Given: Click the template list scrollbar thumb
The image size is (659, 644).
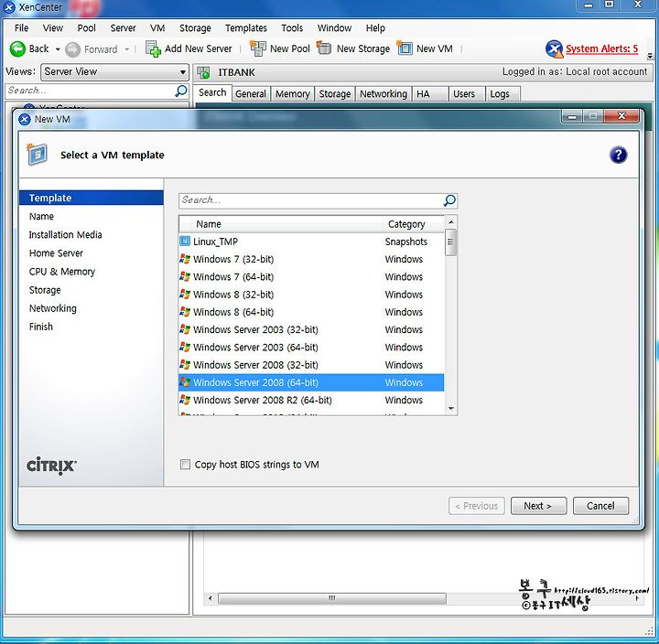Looking at the screenshot, I should point(450,242).
